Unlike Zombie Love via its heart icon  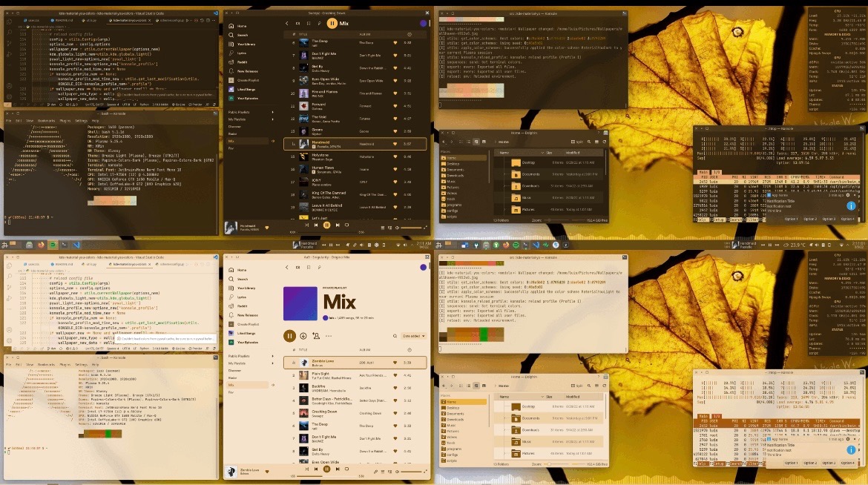click(x=395, y=363)
